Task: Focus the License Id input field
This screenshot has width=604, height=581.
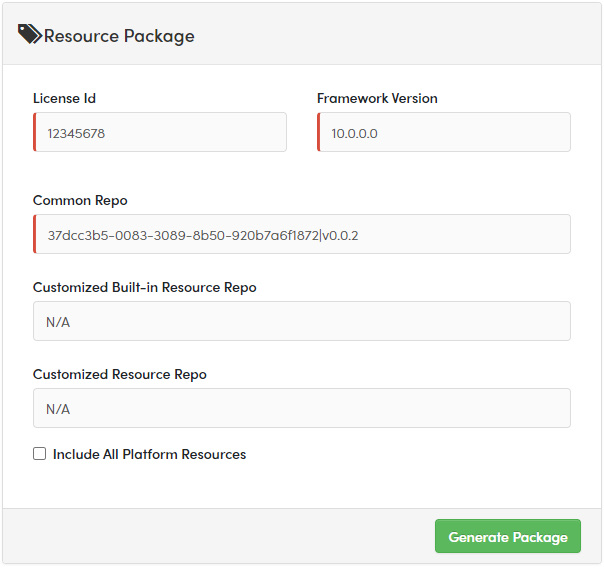Action: pyautogui.click(x=160, y=132)
